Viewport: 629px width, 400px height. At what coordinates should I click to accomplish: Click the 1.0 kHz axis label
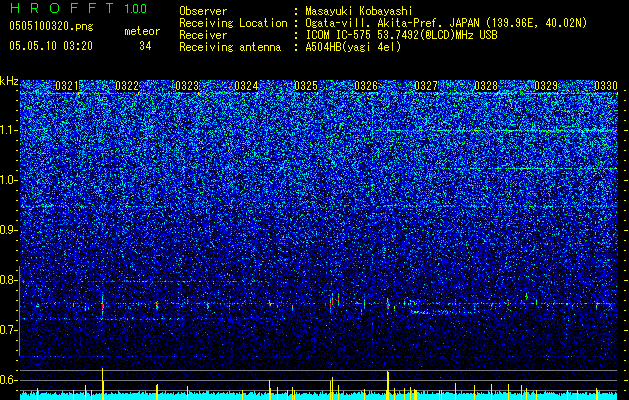9,180
